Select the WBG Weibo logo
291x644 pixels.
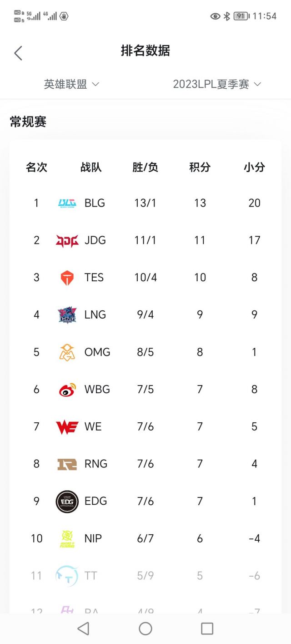67,390
